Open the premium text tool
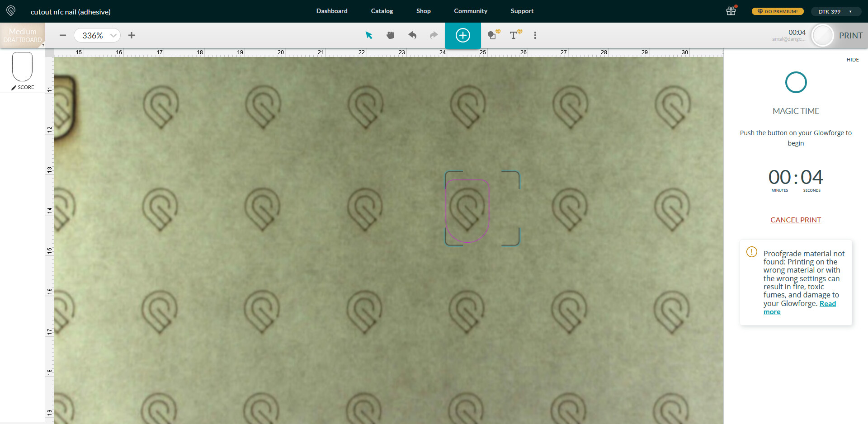 coord(515,35)
